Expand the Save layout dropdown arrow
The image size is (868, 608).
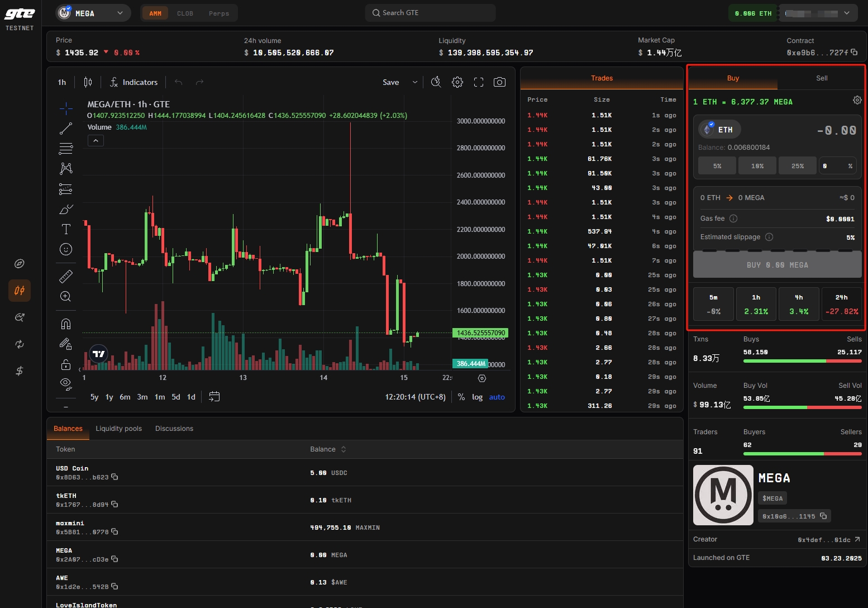point(415,82)
